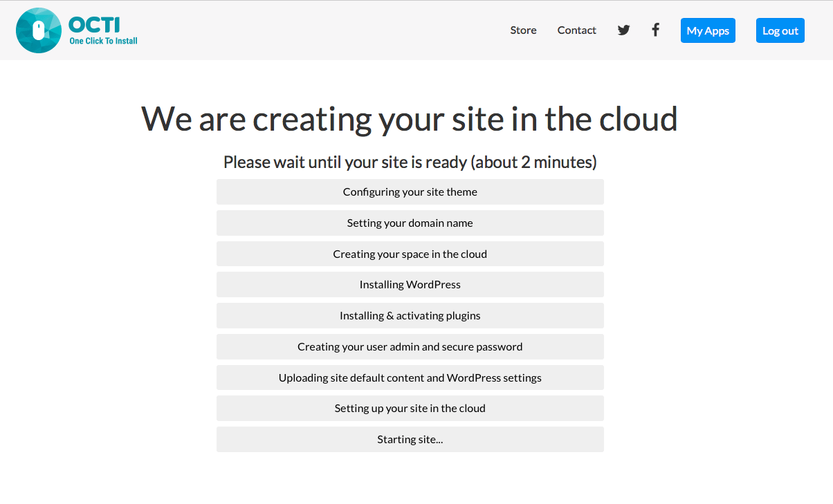Click the 'Please wait until your site is ready' subtitle
The width and height of the screenshot is (833, 504).
tap(410, 162)
